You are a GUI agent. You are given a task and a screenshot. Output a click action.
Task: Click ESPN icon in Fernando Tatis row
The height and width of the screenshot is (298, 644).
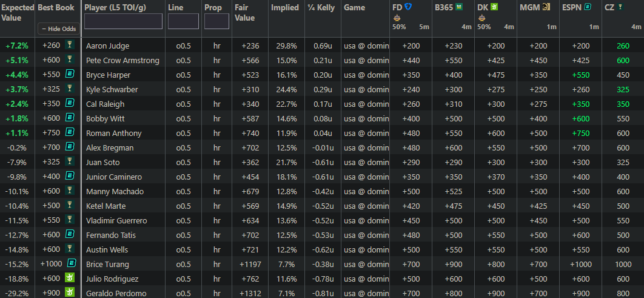click(x=70, y=234)
